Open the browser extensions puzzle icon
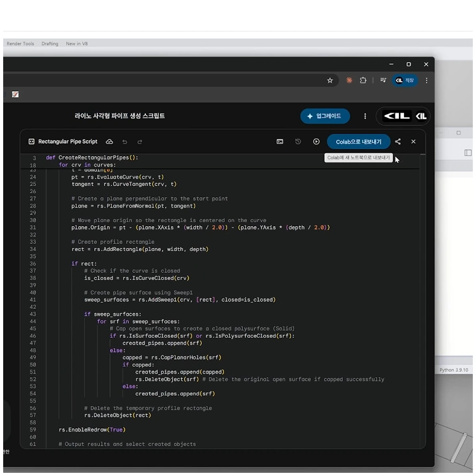This screenshot has height=476, width=476. [363, 81]
